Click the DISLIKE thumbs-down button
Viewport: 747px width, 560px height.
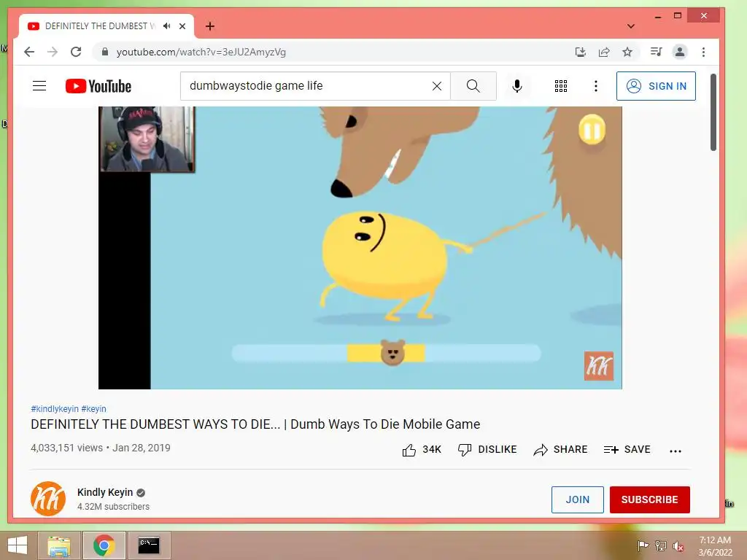click(x=487, y=449)
